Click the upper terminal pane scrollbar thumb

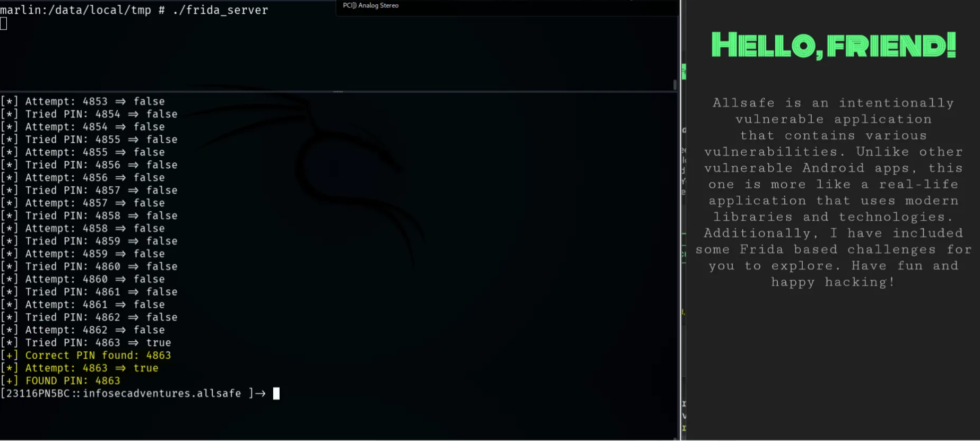674,84
